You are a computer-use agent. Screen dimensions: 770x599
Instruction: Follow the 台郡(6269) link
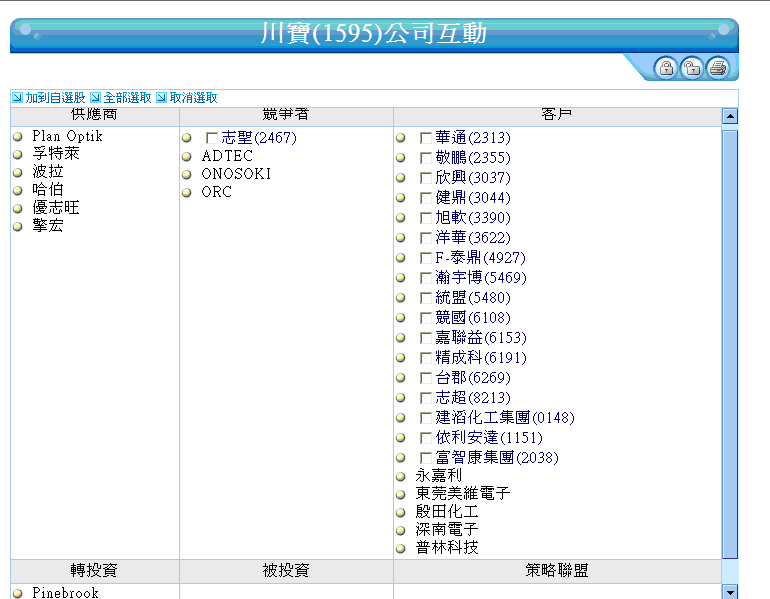pyautogui.click(x=473, y=378)
